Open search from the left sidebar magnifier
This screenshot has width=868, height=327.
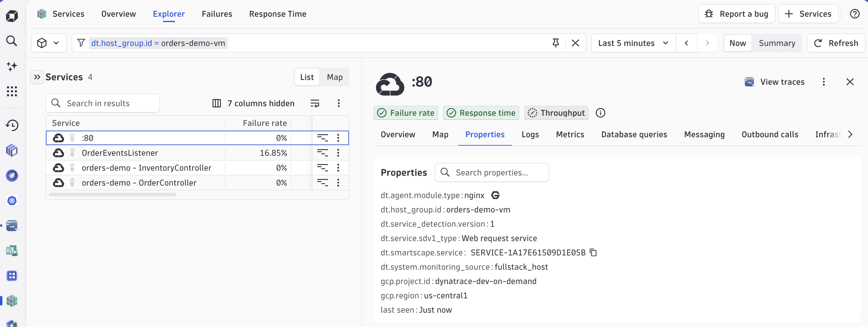click(x=12, y=41)
